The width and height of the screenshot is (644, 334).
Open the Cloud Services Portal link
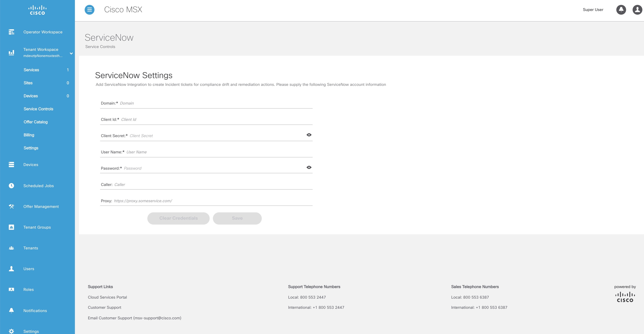(107, 297)
